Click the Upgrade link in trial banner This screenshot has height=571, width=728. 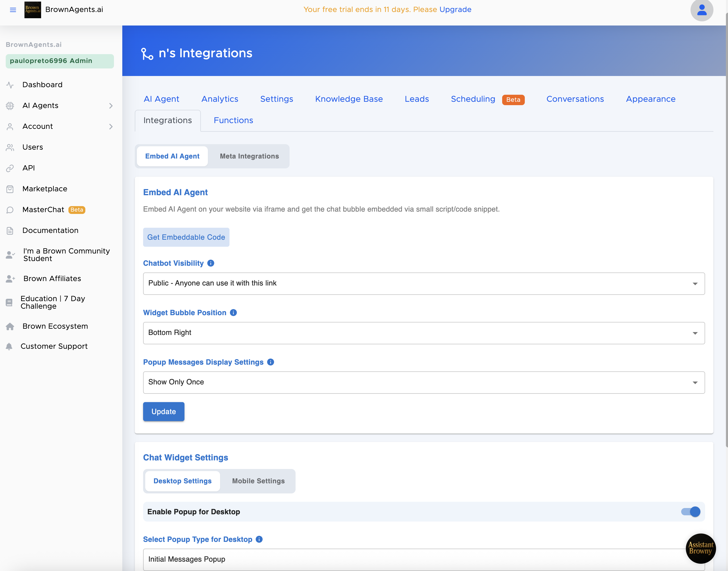pos(455,9)
